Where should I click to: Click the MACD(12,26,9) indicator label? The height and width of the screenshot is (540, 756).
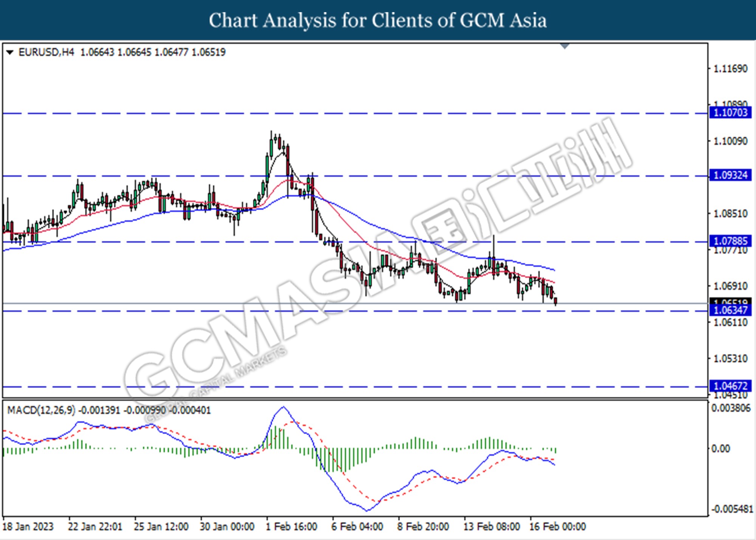click(x=41, y=410)
